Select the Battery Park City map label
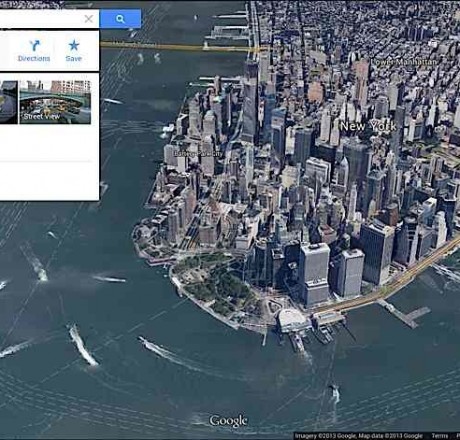The width and height of the screenshot is (460, 440). pos(197,154)
